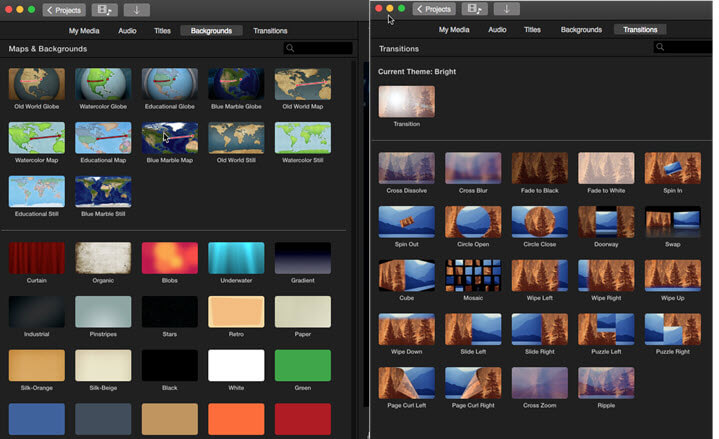Switch to Audio tab in right window

pyautogui.click(x=497, y=30)
